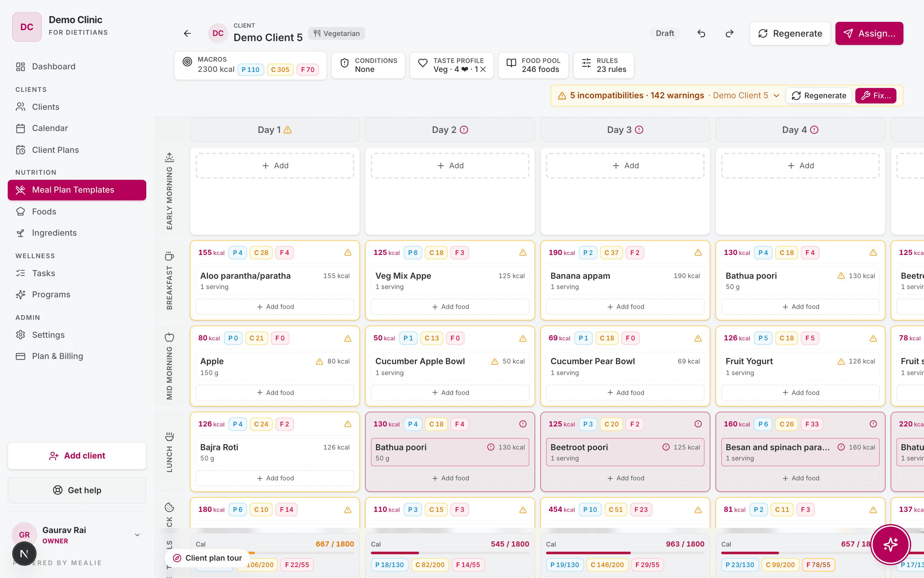Click warning icon on Day 1 breakfast card

[x=348, y=253]
